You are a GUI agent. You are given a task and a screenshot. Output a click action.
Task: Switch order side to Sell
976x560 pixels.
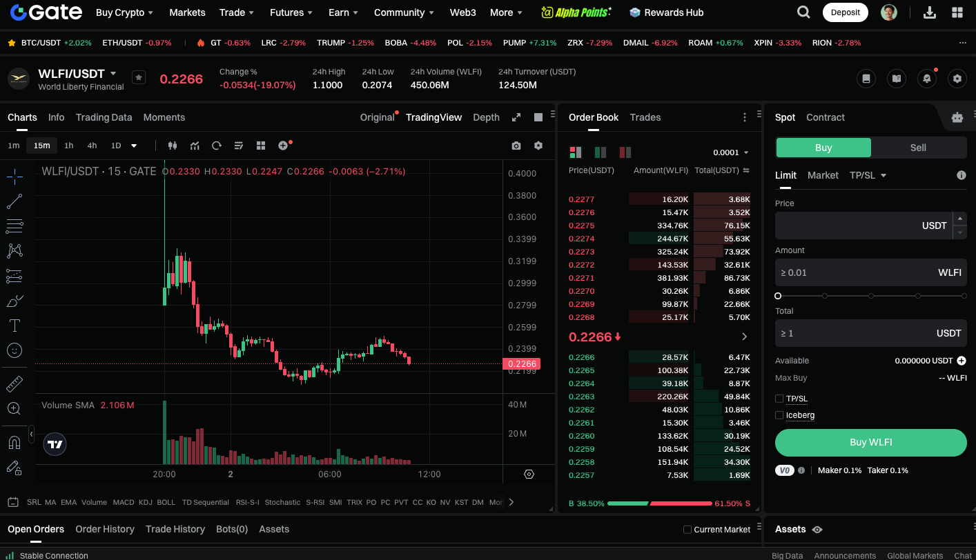point(918,148)
